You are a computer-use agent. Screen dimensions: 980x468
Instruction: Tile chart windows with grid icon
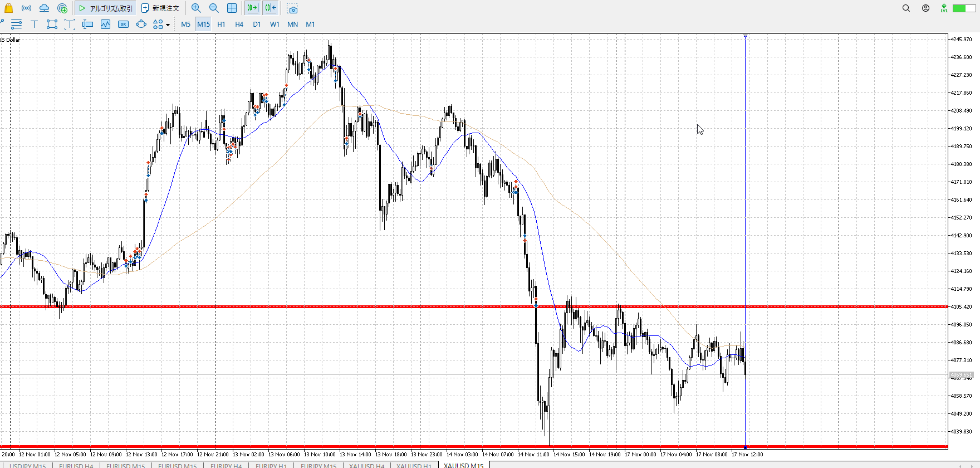[x=232, y=8]
